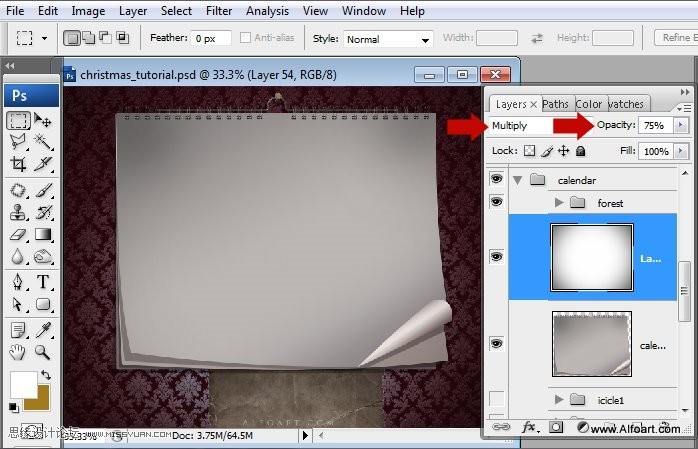The width and height of the screenshot is (698, 449).
Task: Open the File menu
Action: tap(15, 11)
